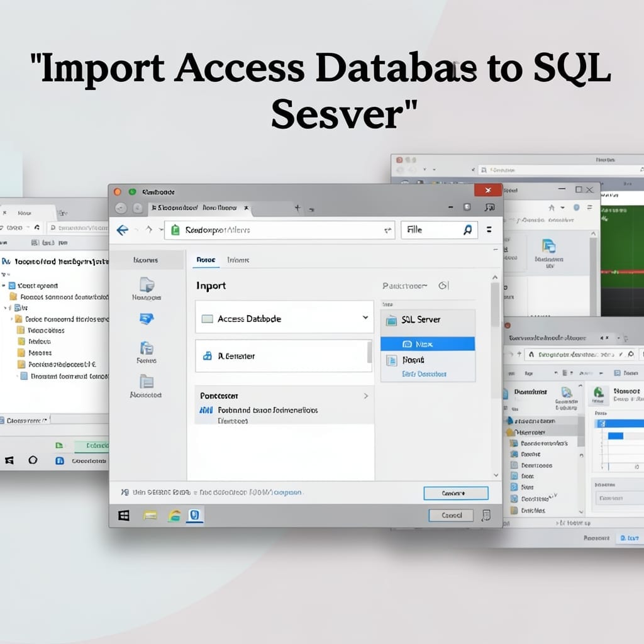Click the refresh icon next to Parckstroor
The image size is (644, 644).
point(443,286)
